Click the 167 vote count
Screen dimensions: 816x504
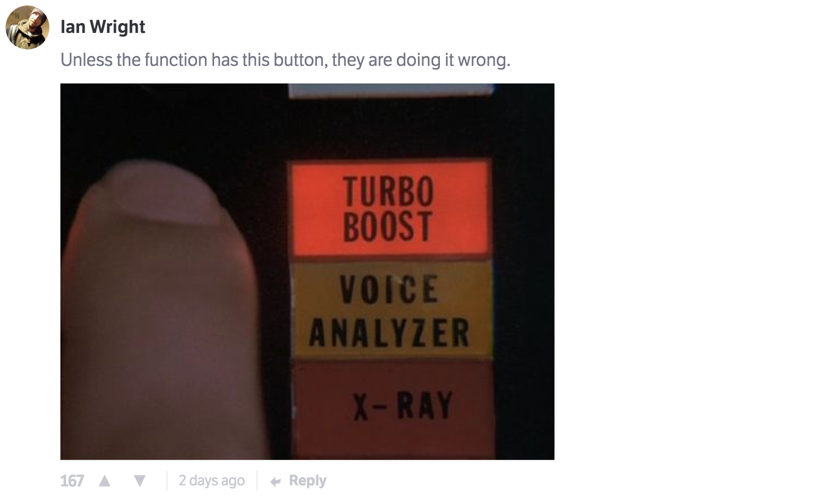[72, 481]
